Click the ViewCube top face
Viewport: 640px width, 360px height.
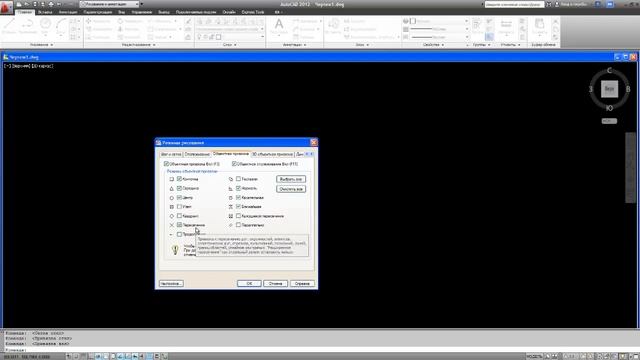coord(609,89)
